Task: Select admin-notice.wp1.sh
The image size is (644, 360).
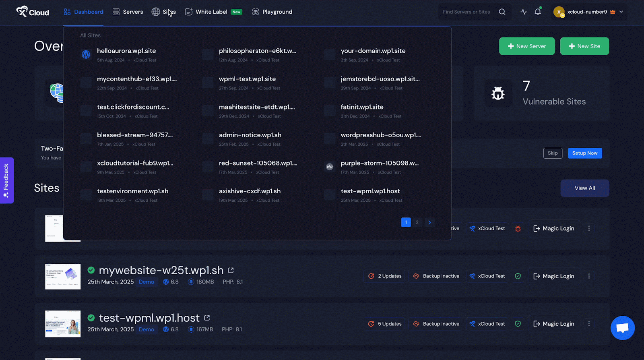Action: pos(250,135)
